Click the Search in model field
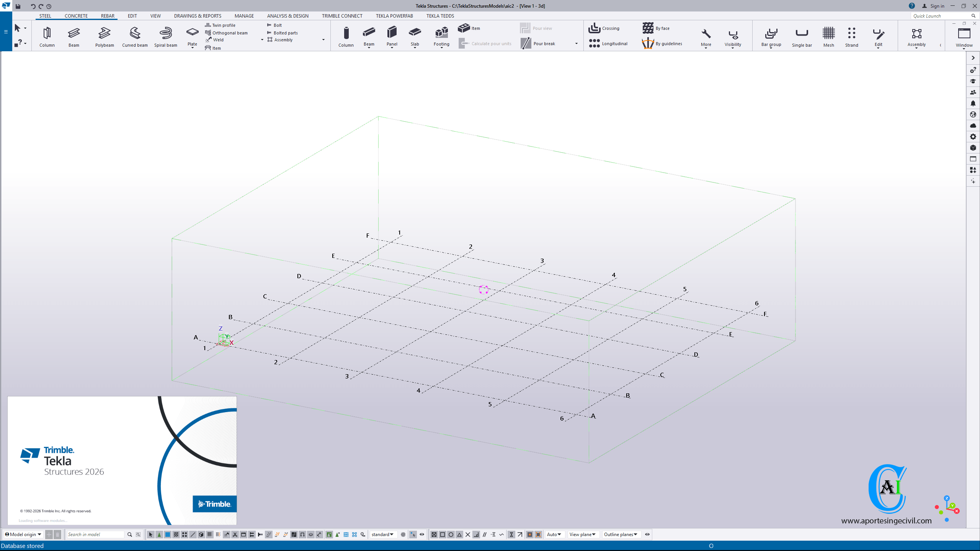The image size is (980, 551). pos(95,535)
